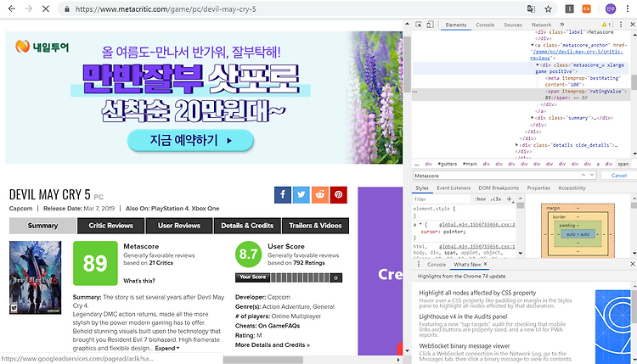Open the drawer three-dot menu beside Console

tap(419, 264)
